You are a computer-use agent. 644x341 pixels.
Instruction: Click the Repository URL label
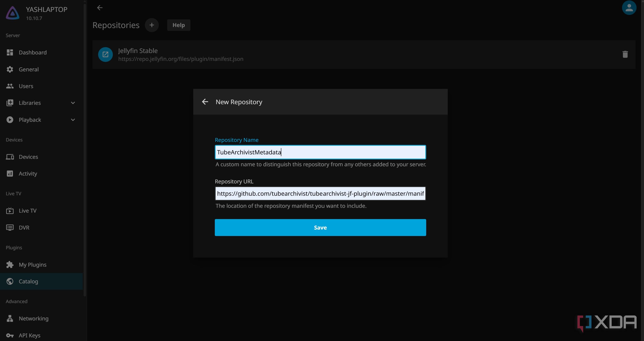point(234,182)
